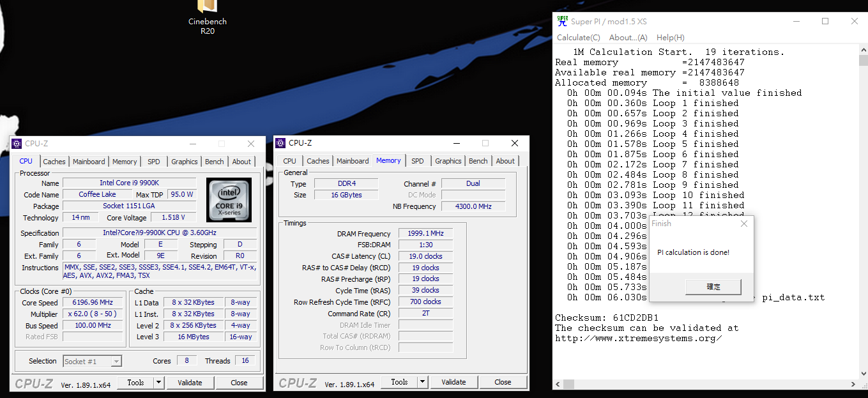Open the About...(A) menu in Super PI

click(628, 38)
